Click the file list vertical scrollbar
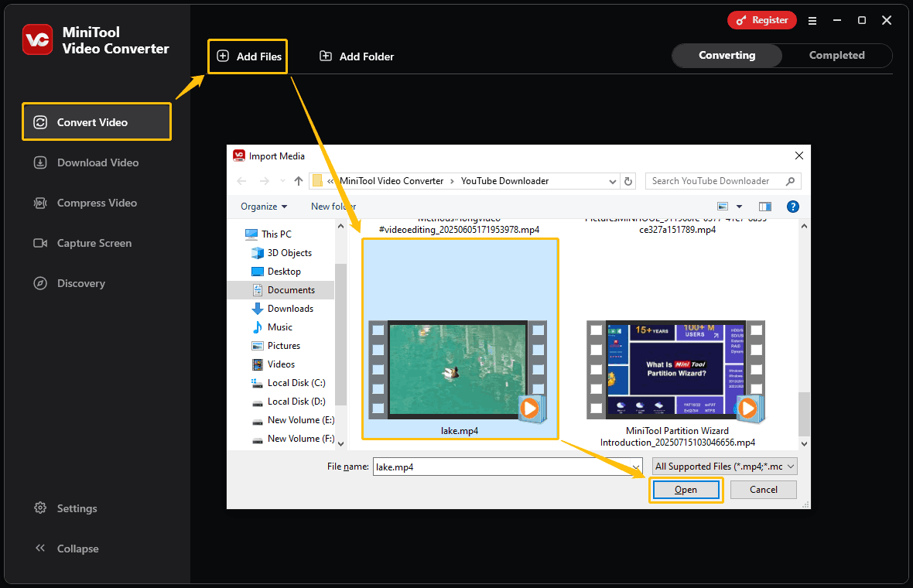The width and height of the screenshot is (913, 588). point(804,414)
